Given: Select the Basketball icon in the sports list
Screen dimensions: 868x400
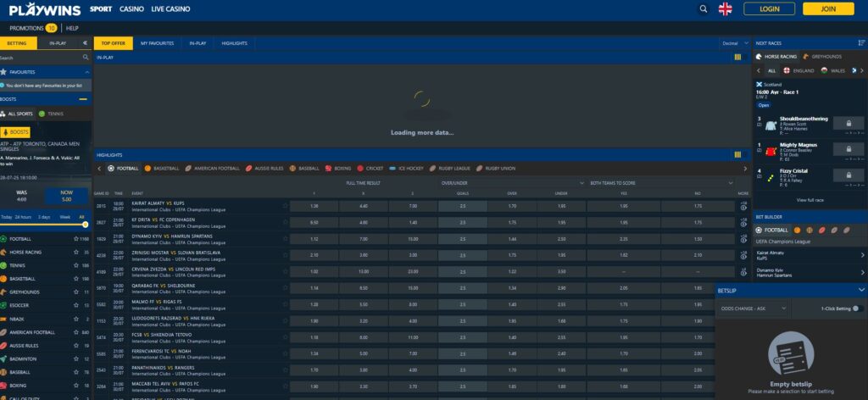Looking at the screenshot, I should click(3, 279).
